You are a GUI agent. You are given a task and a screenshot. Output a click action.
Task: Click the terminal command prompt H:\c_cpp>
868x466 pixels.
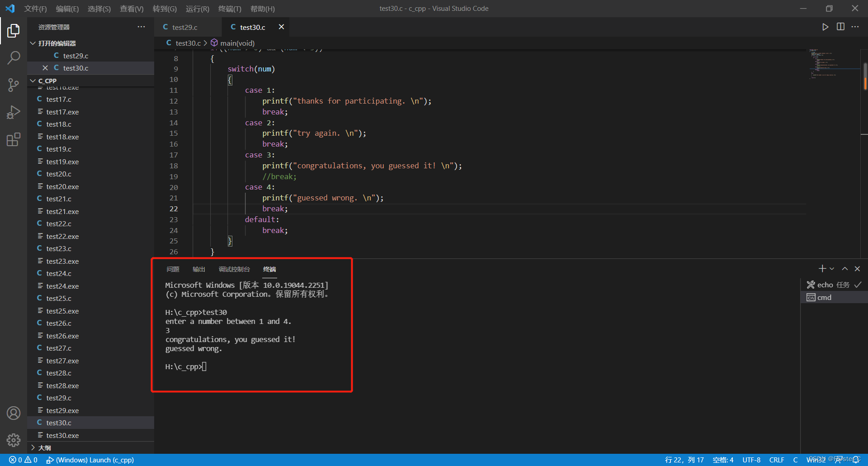point(184,366)
